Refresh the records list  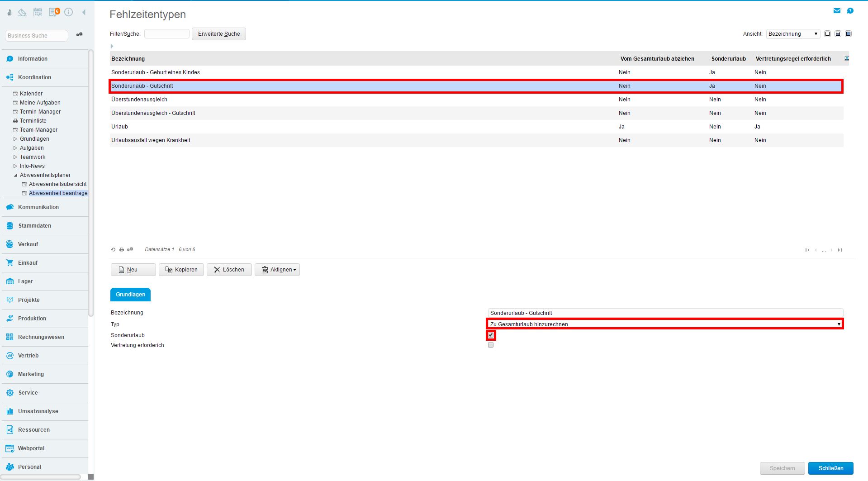click(x=114, y=249)
